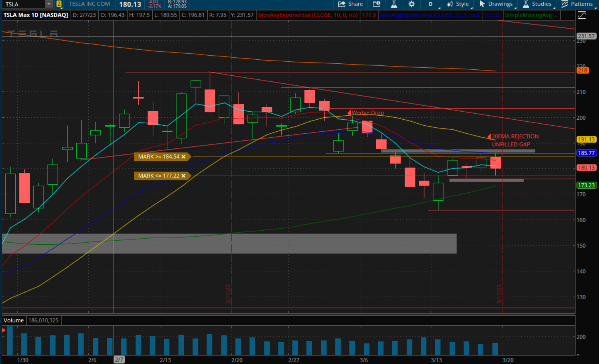Viewport: 599px width, 364px height.
Task: Click the yellow 2 symbol link icon
Action: click(x=59, y=4)
